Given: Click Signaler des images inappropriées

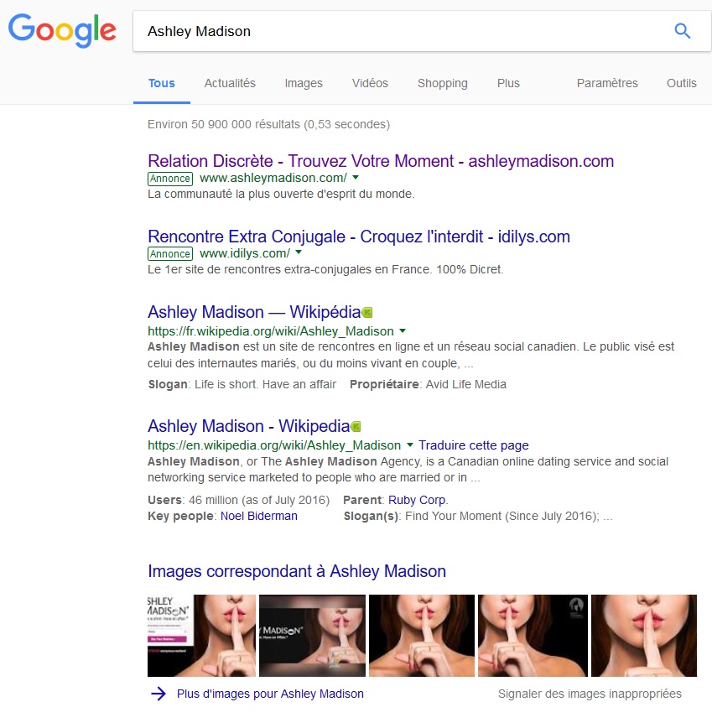Looking at the screenshot, I should 590,694.
